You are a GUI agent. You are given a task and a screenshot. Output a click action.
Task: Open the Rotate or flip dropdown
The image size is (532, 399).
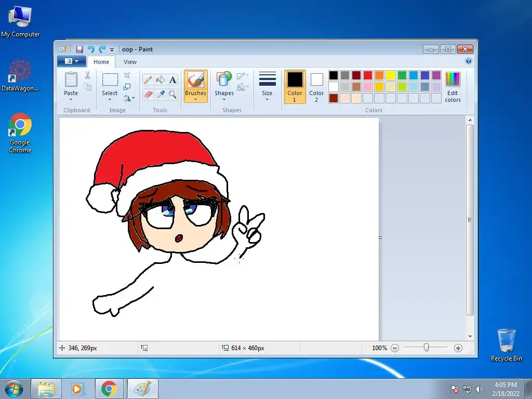(x=129, y=98)
